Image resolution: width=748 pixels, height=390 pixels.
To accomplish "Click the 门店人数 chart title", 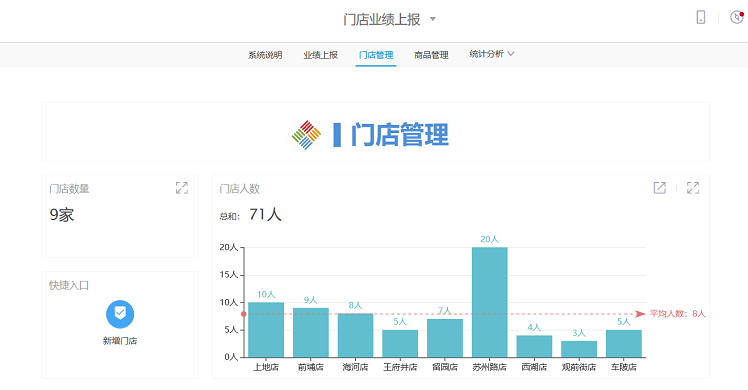I will (239, 189).
